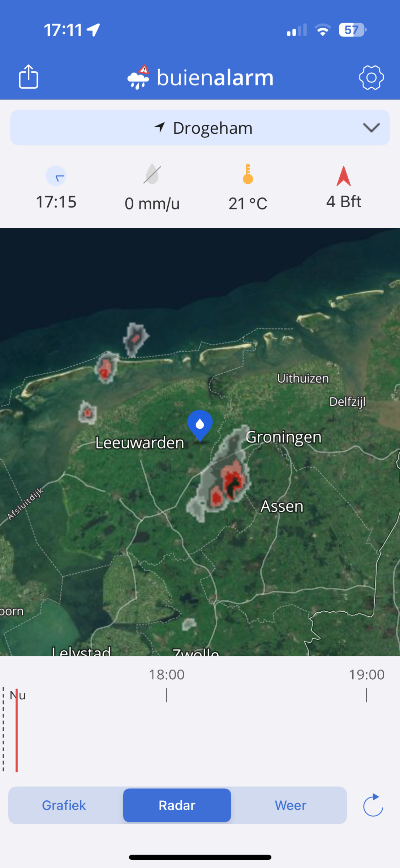Screen dimensions: 400x868
Task: Tap the share icon in the header
Action: [29, 76]
